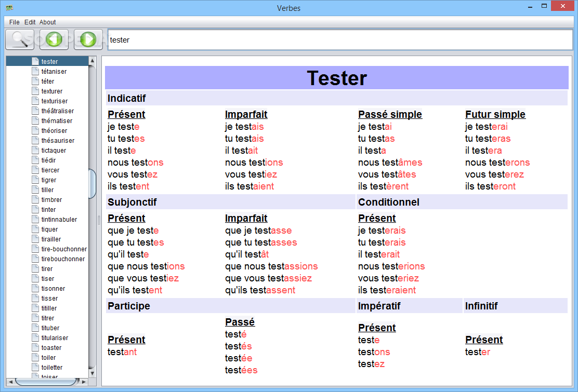The image size is (578, 392).
Task: Select 'titiller' in the verb list
Action: [49, 308]
